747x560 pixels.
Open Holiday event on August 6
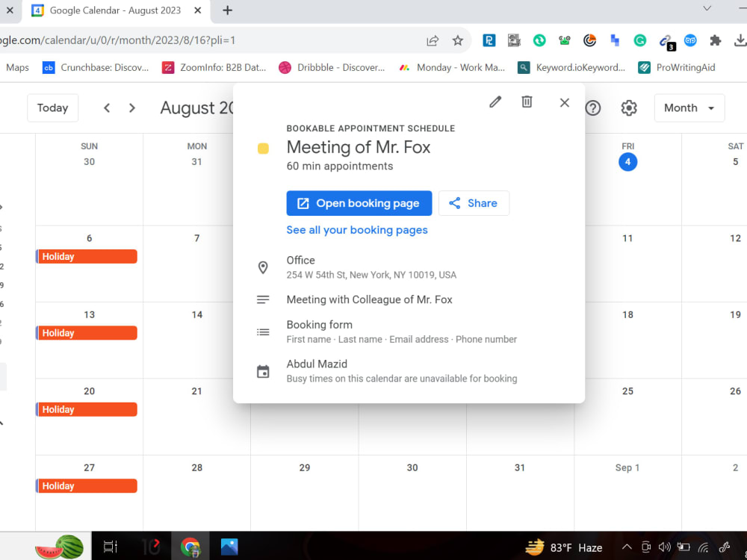click(87, 257)
